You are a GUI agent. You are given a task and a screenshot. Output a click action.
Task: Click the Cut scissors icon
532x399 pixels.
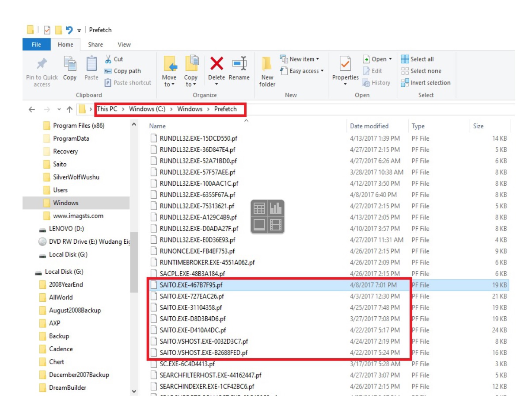(109, 59)
